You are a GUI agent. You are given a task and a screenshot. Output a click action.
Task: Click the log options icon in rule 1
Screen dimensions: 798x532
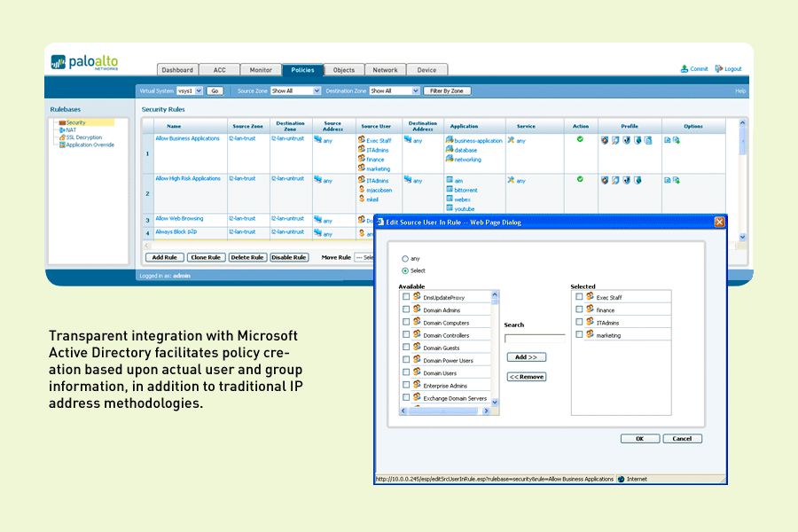pos(667,140)
